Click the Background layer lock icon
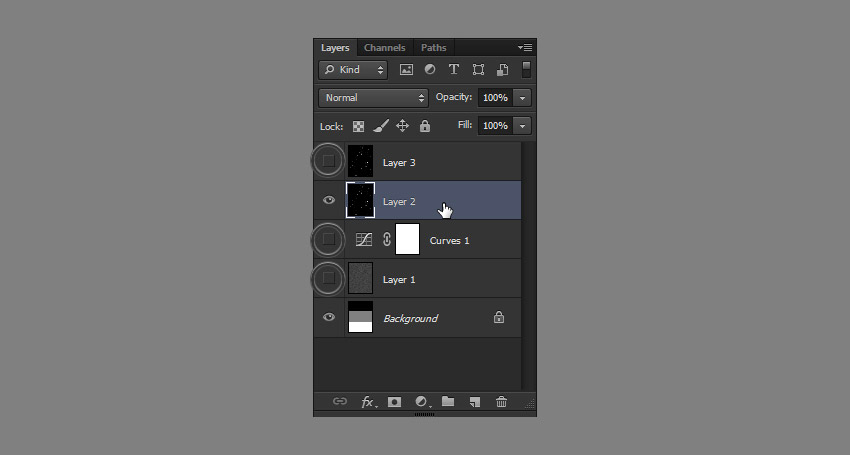The height and width of the screenshot is (455, 850). pyautogui.click(x=499, y=317)
